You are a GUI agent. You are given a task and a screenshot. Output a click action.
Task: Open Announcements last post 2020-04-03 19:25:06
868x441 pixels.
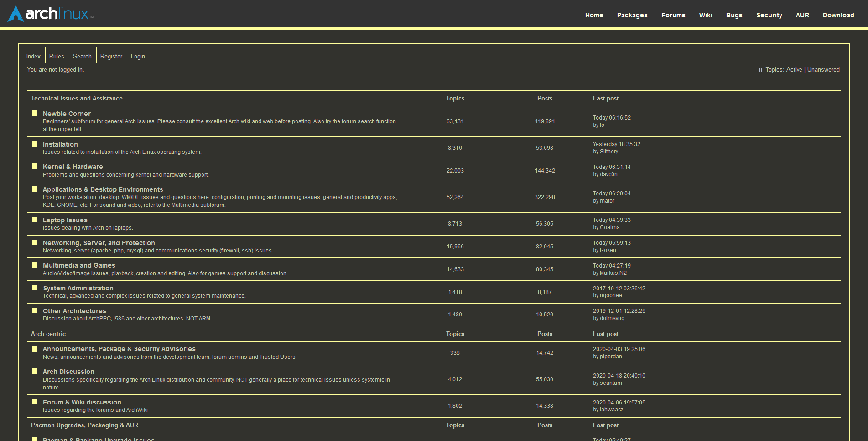tap(619, 349)
